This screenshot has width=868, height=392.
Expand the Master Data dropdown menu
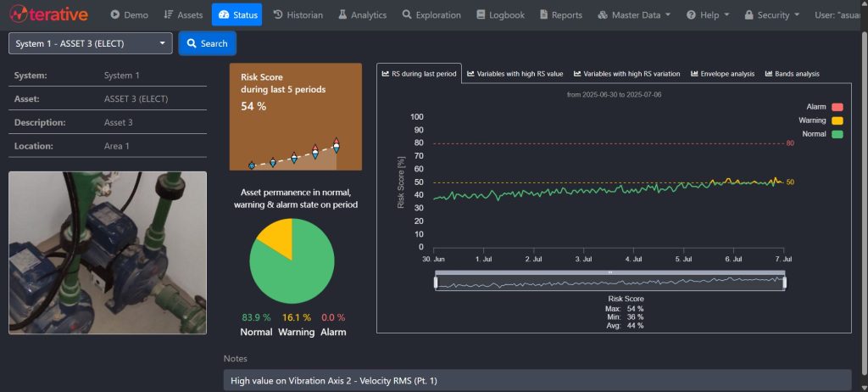click(x=634, y=15)
